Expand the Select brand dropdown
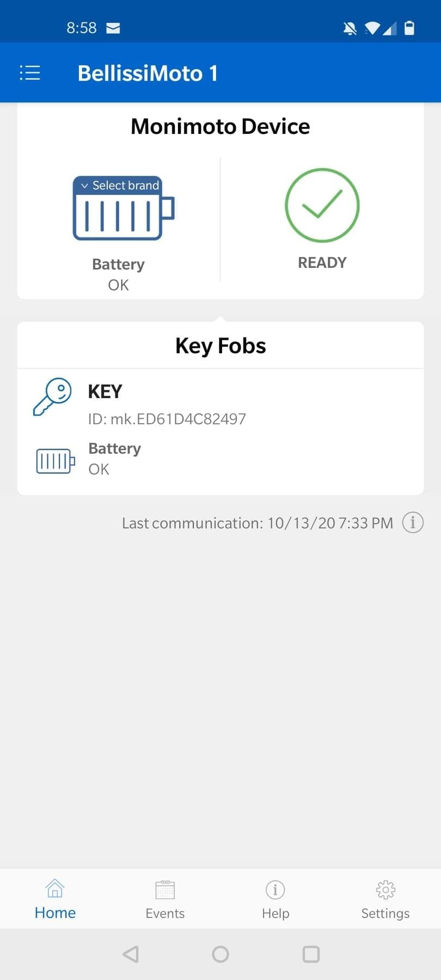Viewport: 441px width, 980px height. (x=120, y=186)
